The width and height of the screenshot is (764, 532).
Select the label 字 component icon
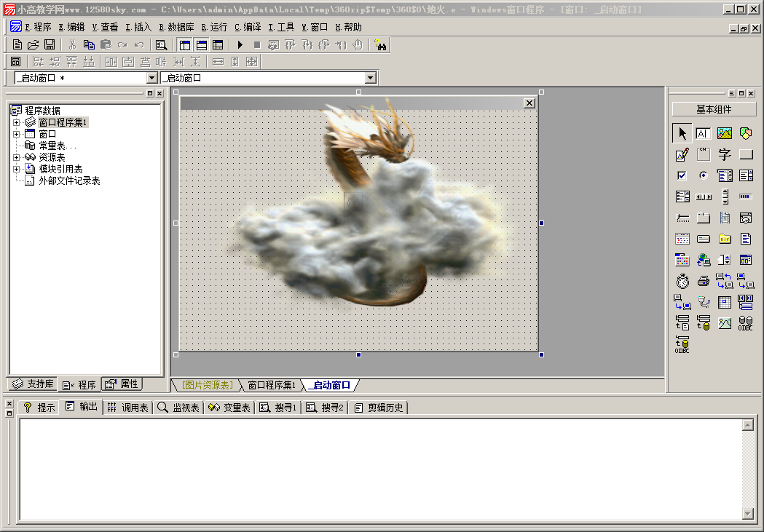[725, 154]
